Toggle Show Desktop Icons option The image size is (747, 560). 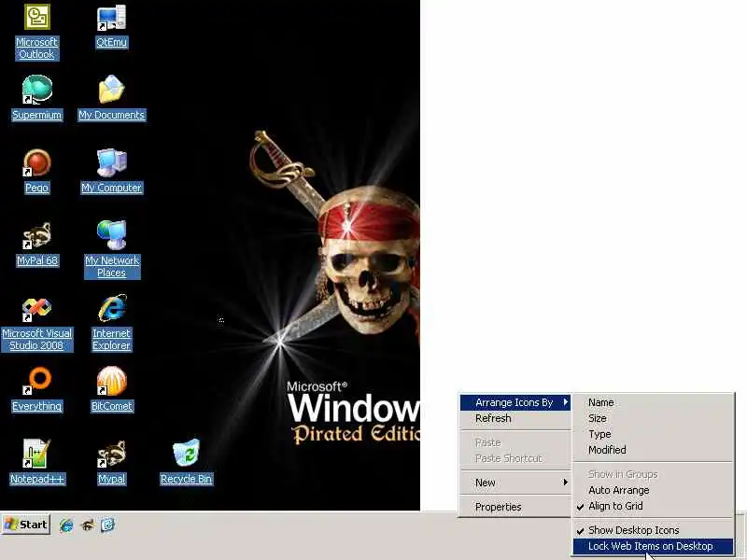coord(653,530)
